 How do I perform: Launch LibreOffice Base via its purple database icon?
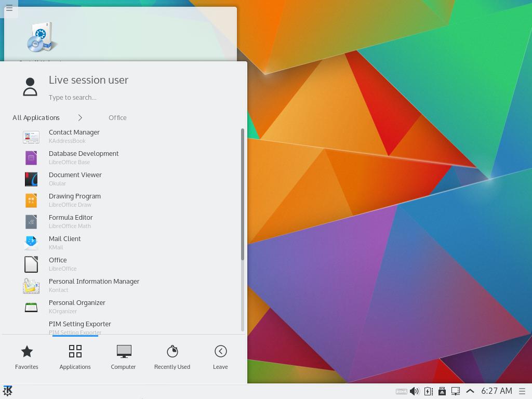31,158
